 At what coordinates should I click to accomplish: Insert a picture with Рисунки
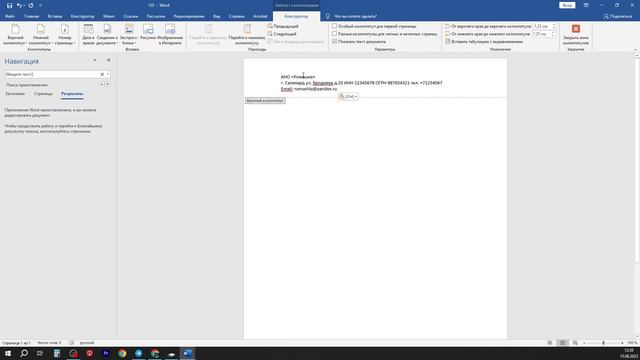[148, 33]
